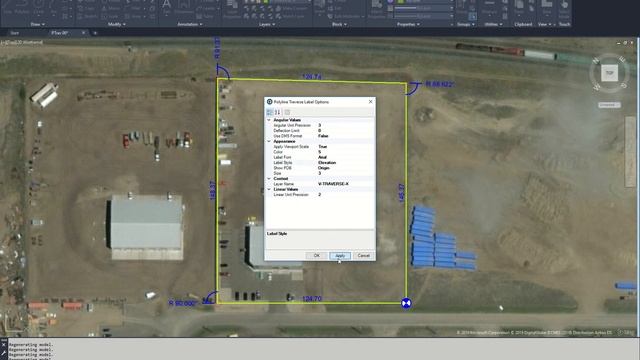The height and width of the screenshot is (360, 640).
Task: Expand the Groups ribbon panel
Action: [x=465, y=24]
